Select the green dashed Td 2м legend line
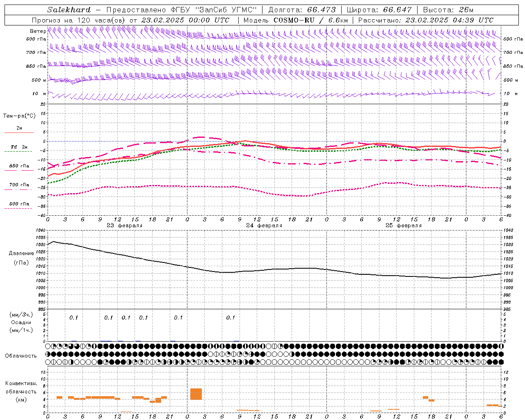 pyautogui.click(x=18, y=152)
